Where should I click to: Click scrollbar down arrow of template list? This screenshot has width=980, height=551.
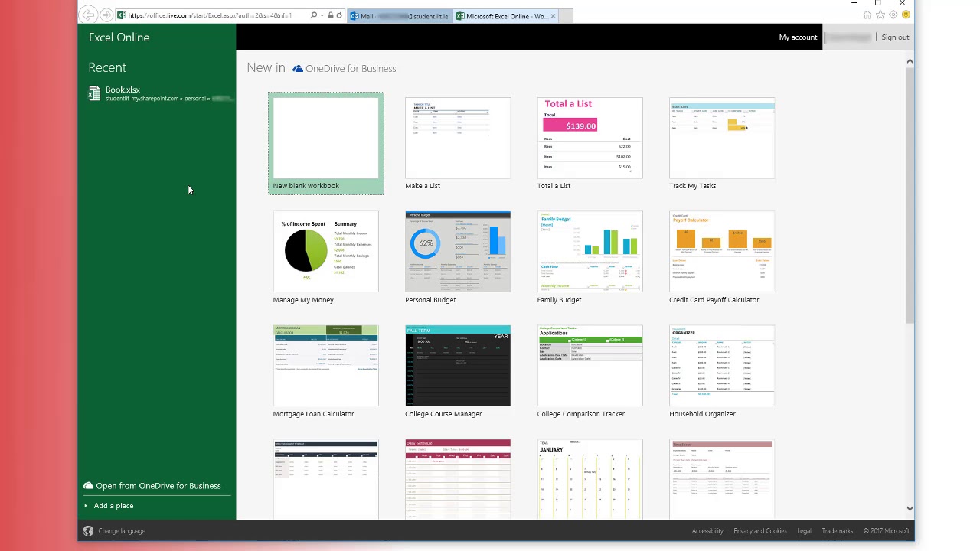click(x=910, y=508)
